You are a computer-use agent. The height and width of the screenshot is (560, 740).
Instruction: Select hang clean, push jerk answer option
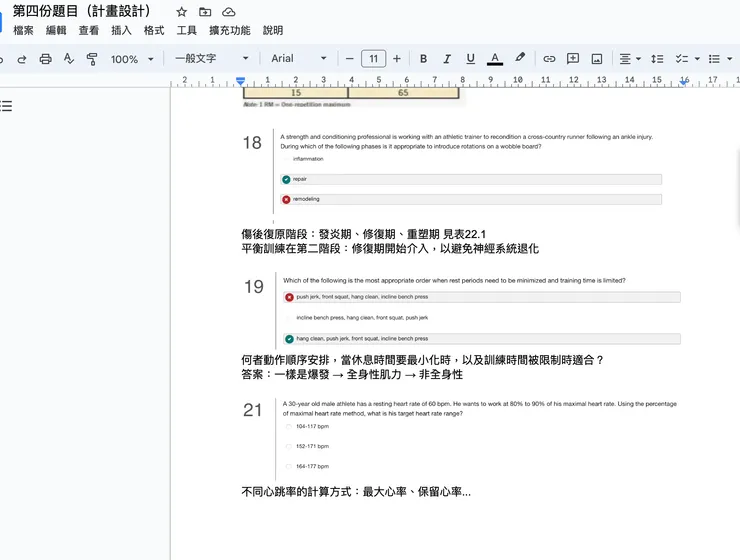coord(482,339)
